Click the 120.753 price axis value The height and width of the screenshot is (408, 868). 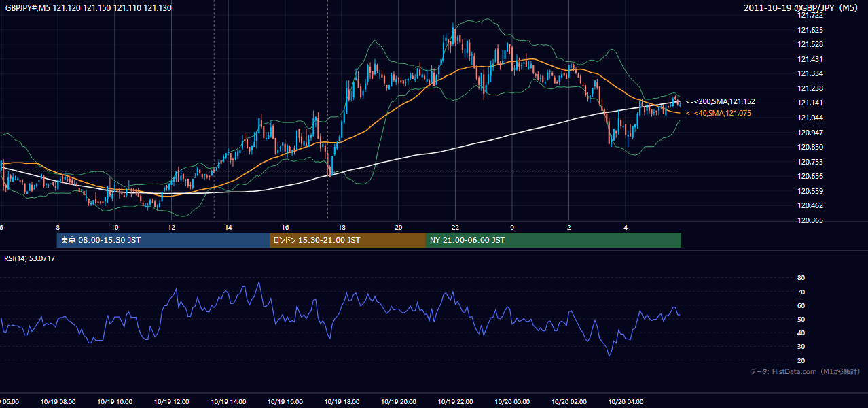tap(810, 161)
